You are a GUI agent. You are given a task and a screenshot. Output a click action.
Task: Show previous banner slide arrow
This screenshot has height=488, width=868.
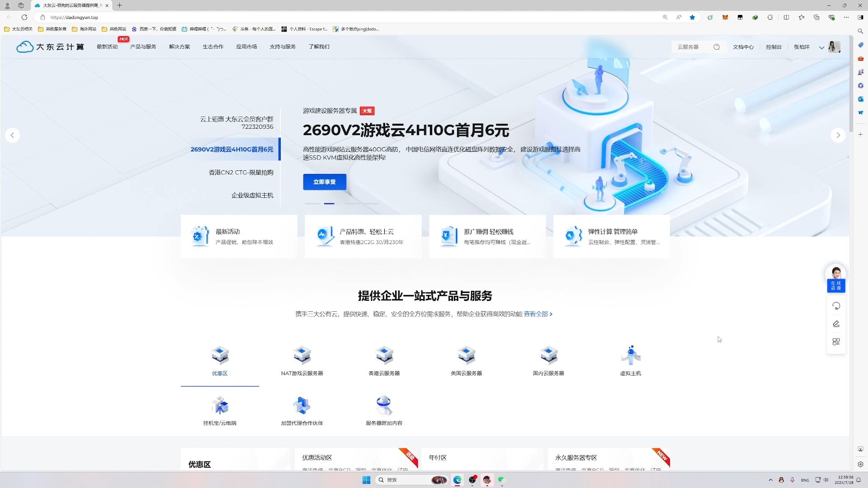click(13, 135)
